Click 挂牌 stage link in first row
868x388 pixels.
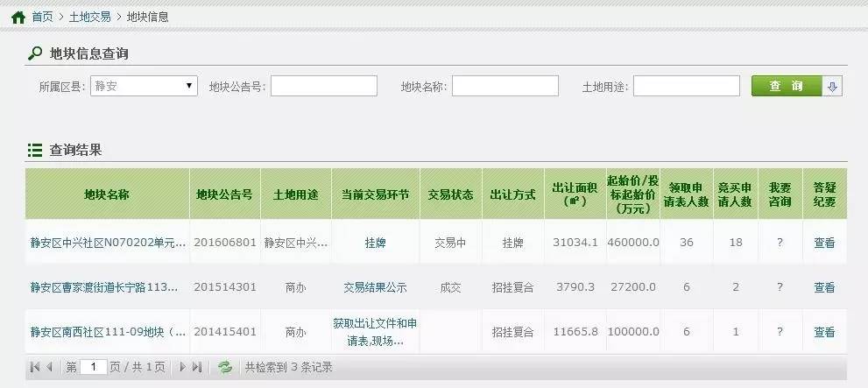[x=376, y=243]
